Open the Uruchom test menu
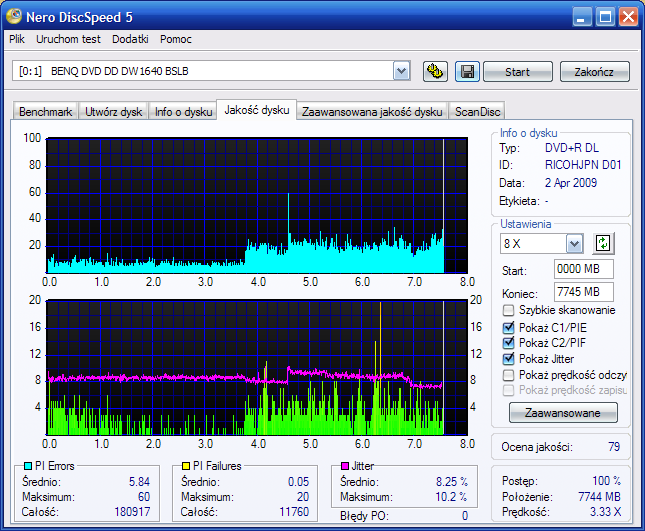 [68, 39]
